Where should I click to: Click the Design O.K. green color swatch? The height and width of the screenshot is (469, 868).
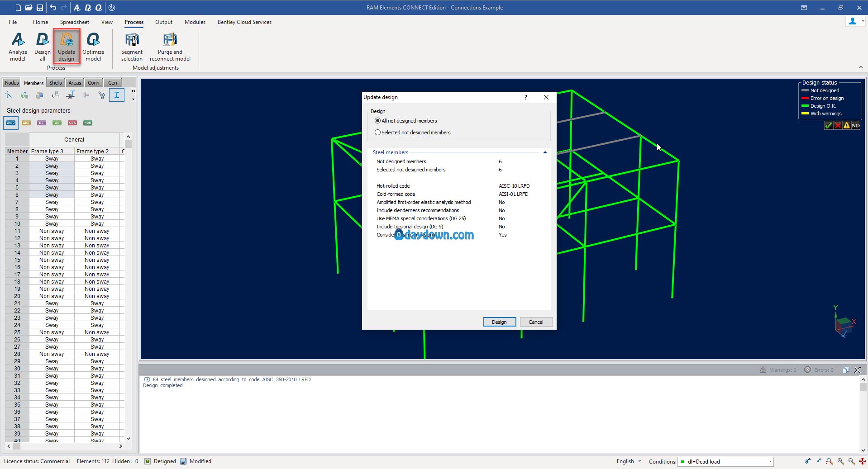coord(805,106)
